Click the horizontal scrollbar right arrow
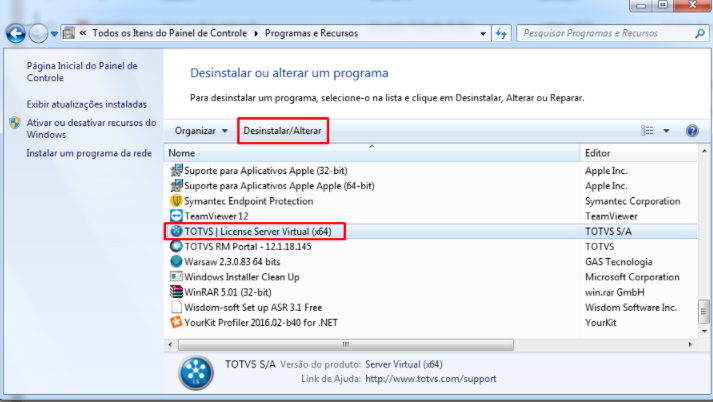 pos(690,345)
